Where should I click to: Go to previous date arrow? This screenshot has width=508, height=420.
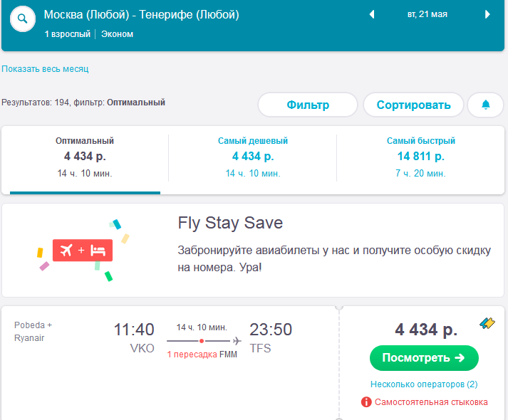click(371, 14)
